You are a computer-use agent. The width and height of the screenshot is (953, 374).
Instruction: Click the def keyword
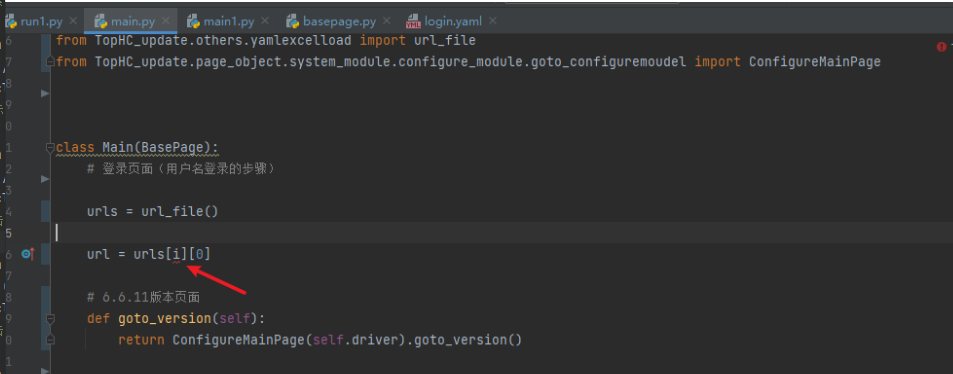click(98, 319)
